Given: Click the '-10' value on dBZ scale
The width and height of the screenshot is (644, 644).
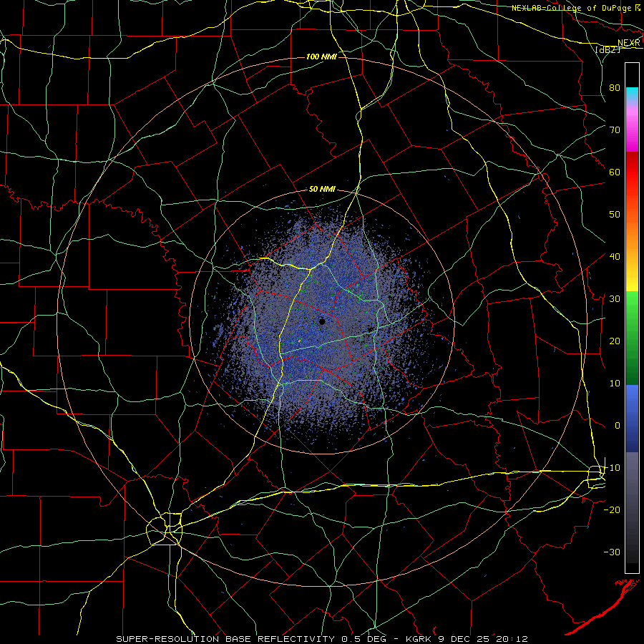Looking at the screenshot, I should click(612, 468).
